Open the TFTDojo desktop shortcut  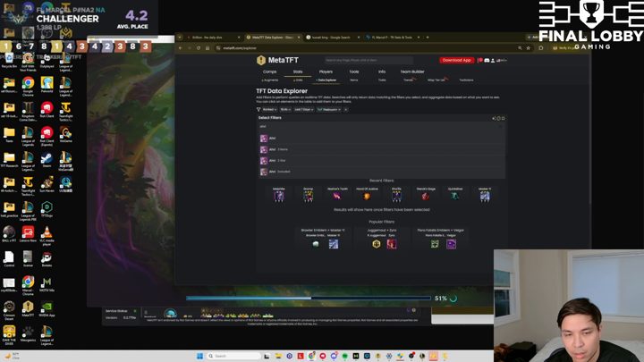[x=47, y=209]
